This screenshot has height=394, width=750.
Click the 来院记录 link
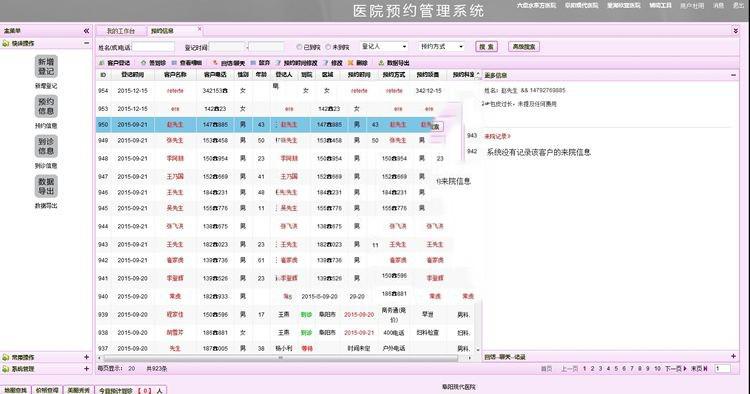click(497, 136)
